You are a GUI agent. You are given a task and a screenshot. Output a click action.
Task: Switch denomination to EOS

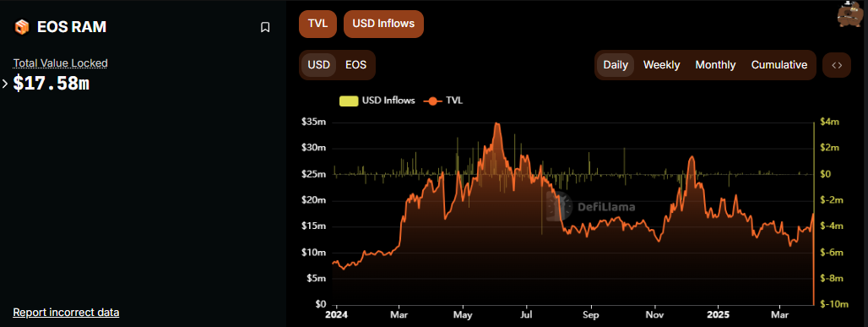356,65
